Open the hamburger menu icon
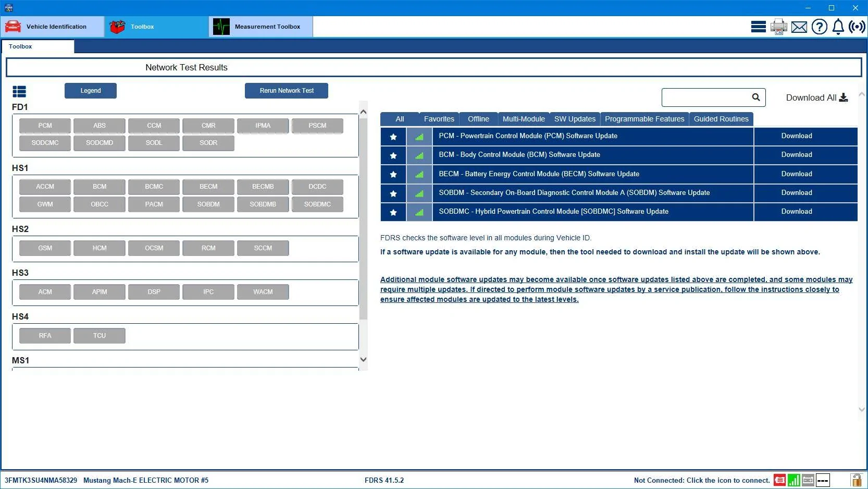 tap(758, 27)
